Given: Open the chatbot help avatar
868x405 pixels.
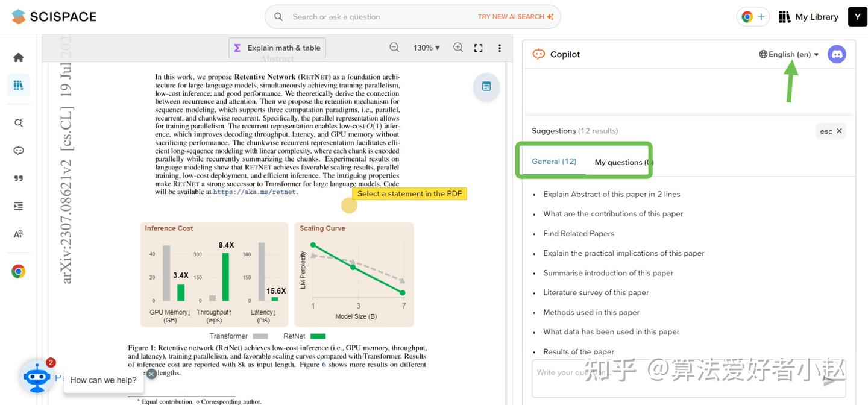Looking at the screenshot, I should coord(37,377).
